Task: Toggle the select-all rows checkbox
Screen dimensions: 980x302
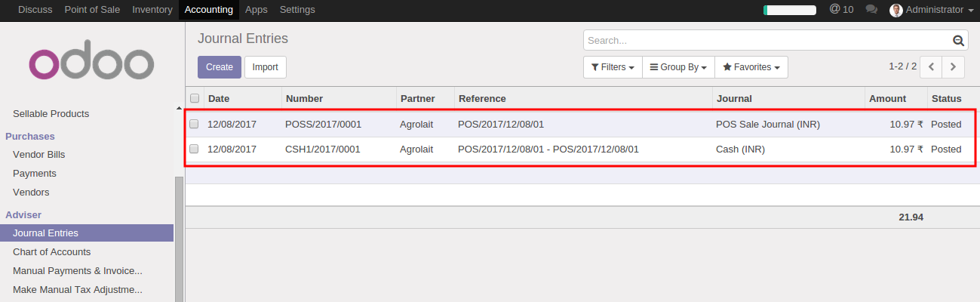Action: (x=195, y=98)
